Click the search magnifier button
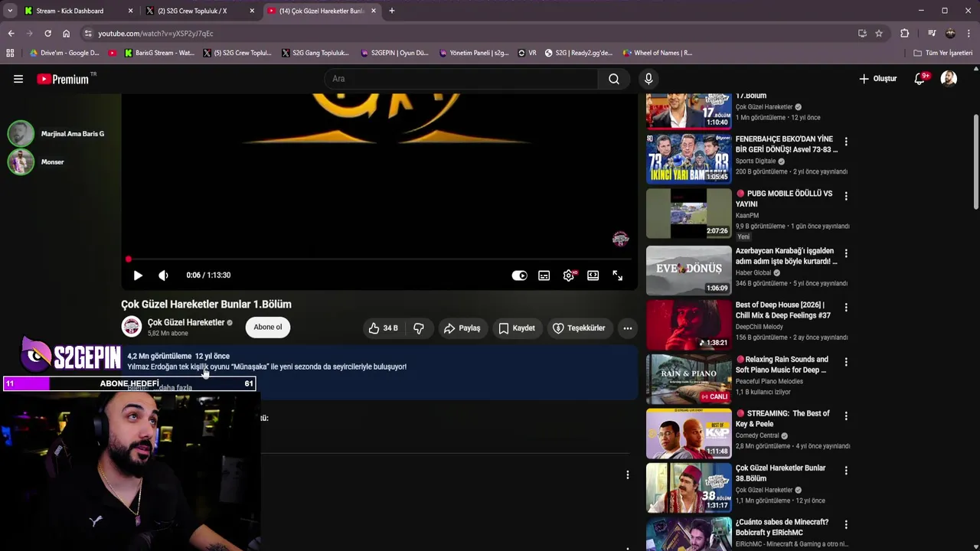Image resolution: width=980 pixels, height=551 pixels. pos(614,79)
